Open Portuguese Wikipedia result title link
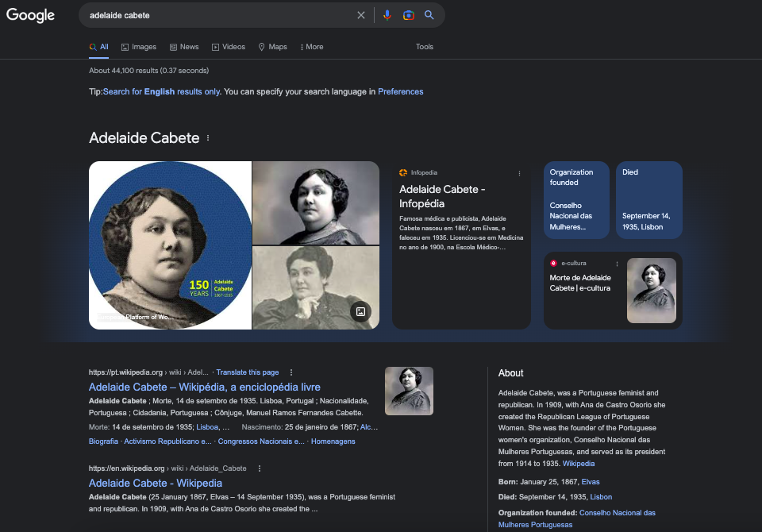The height and width of the screenshot is (532, 762). (204, 387)
